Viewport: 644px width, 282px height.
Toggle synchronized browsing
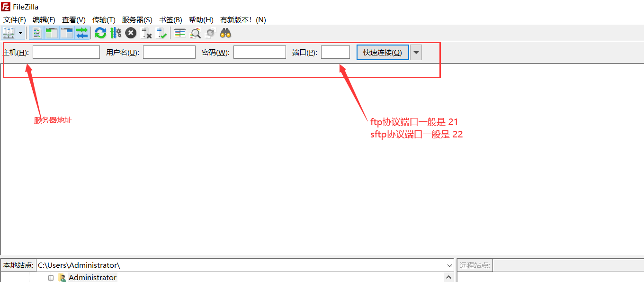tap(211, 33)
